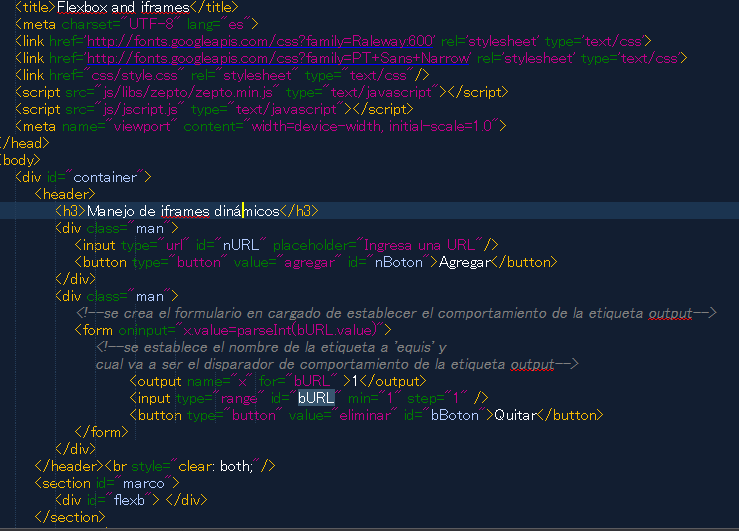The height and width of the screenshot is (531, 739).
Task: Click the 'Quitar' button label text
Action: 515,415
